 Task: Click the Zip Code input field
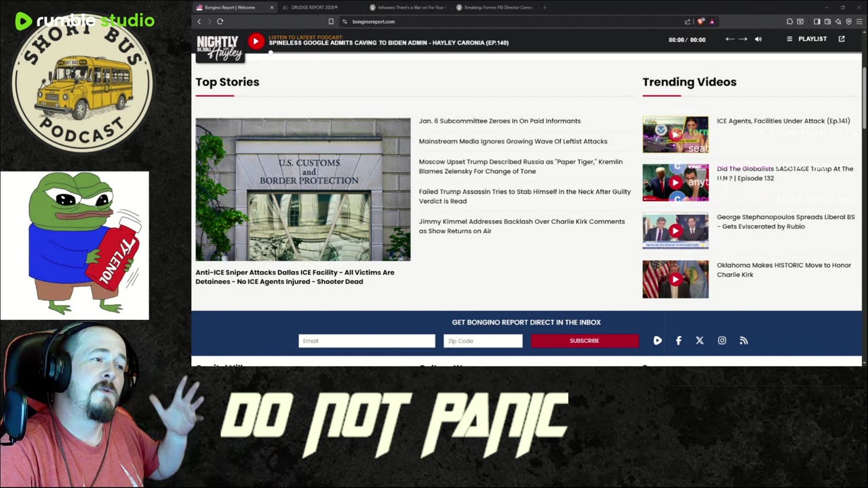tap(483, 341)
